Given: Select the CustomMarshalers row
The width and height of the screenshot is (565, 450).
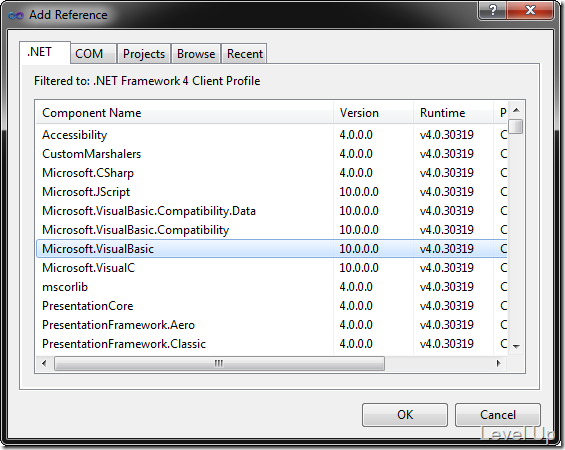Looking at the screenshot, I should coord(271,154).
